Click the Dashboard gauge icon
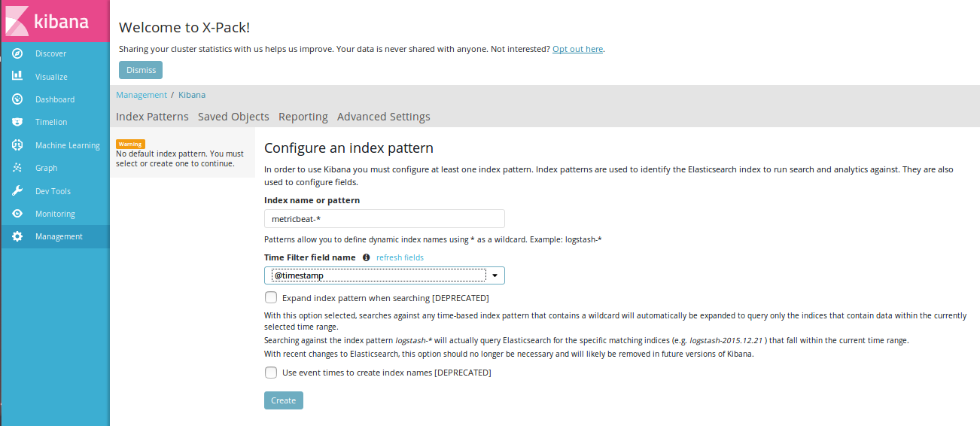 click(17, 99)
